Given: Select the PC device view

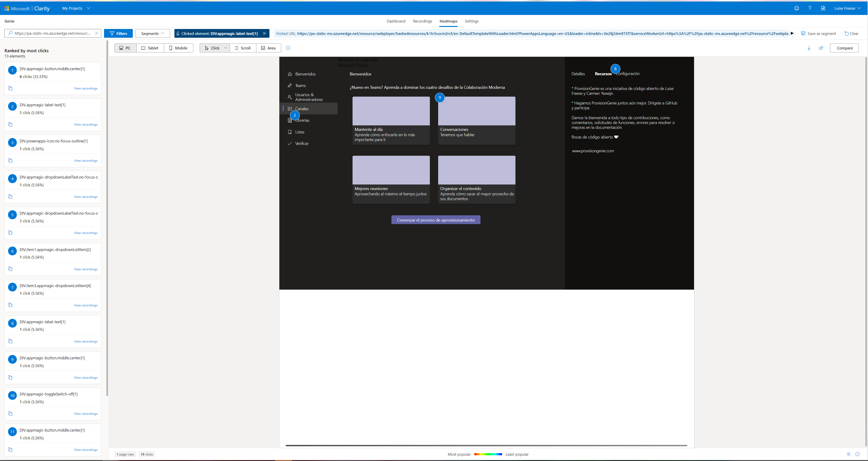Looking at the screenshot, I should coord(125,48).
